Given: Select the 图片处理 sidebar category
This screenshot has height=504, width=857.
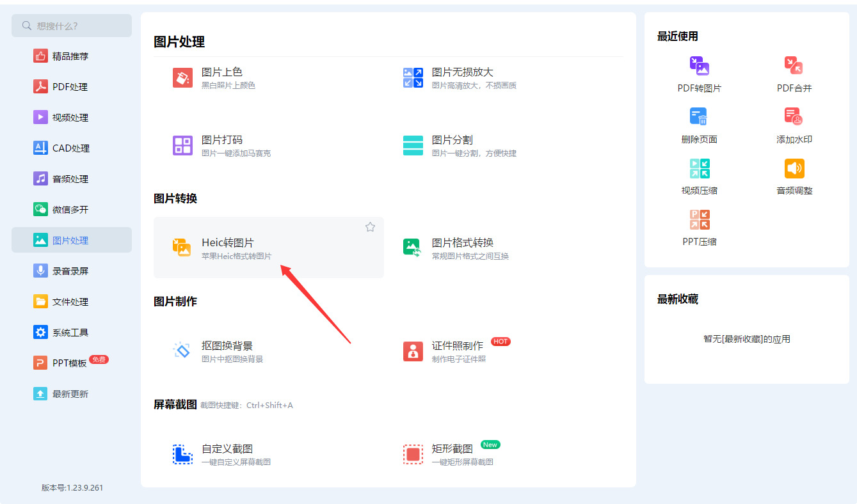Looking at the screenshot, I should (72, 240).
